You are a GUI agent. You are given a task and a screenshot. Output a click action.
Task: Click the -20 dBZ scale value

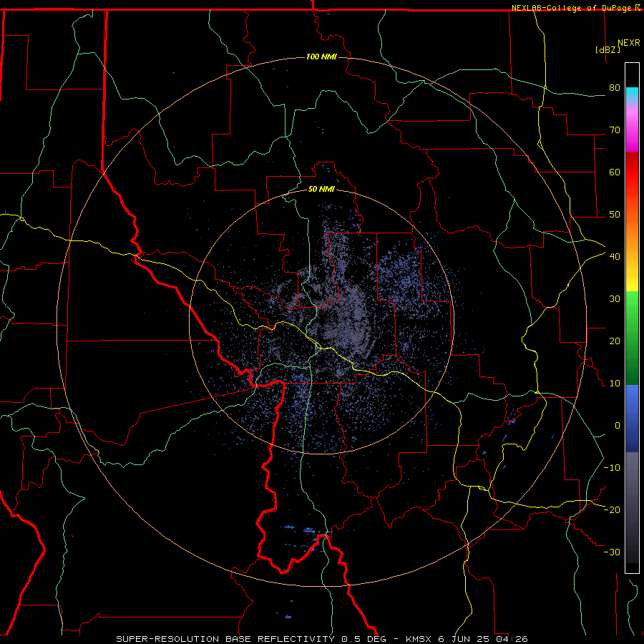(x=612, y=509)
